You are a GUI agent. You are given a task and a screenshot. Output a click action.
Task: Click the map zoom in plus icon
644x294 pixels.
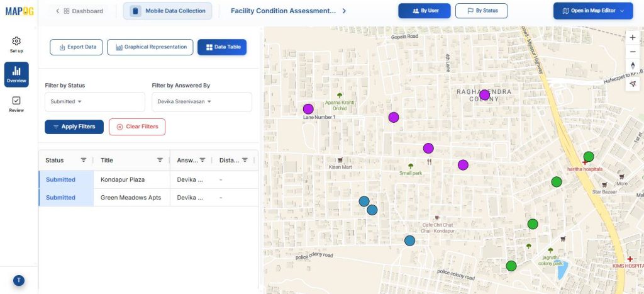(x=633, y=37)
